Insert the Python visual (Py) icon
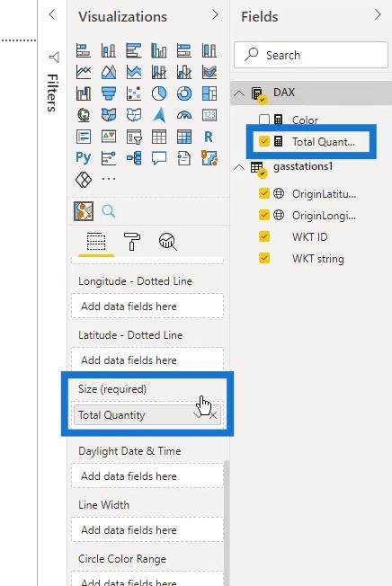392x586 pixels. click(x=83, y=158)
